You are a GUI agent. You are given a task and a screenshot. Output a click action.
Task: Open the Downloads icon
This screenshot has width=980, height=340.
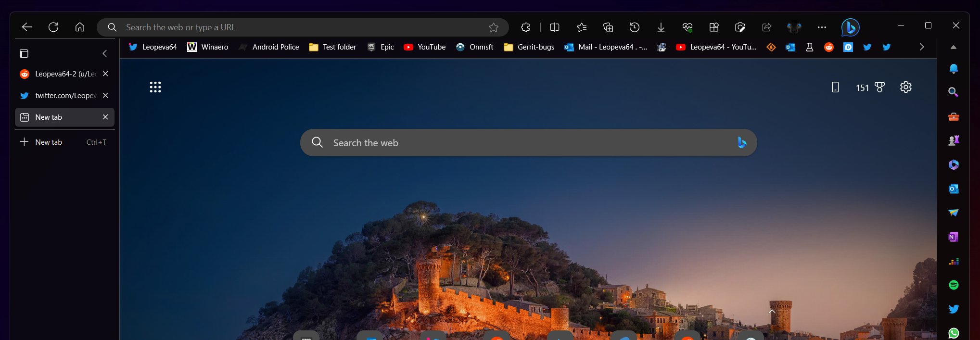pos(661,27)
